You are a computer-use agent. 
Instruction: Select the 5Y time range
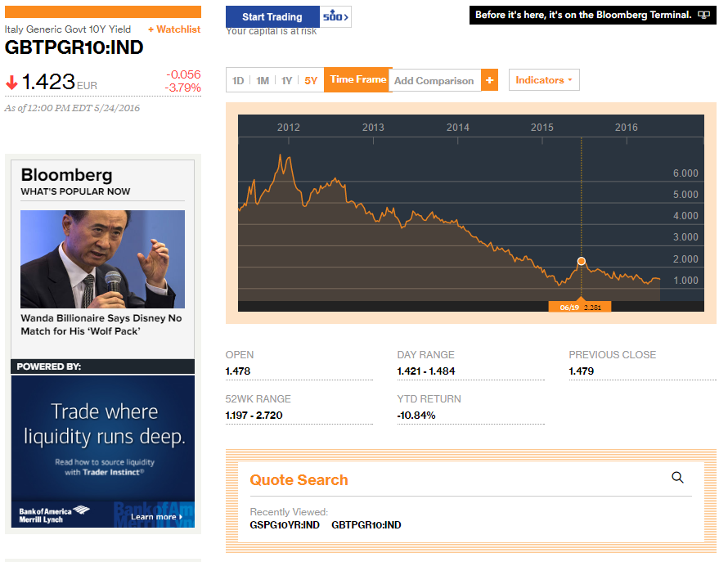click(311, 80)
